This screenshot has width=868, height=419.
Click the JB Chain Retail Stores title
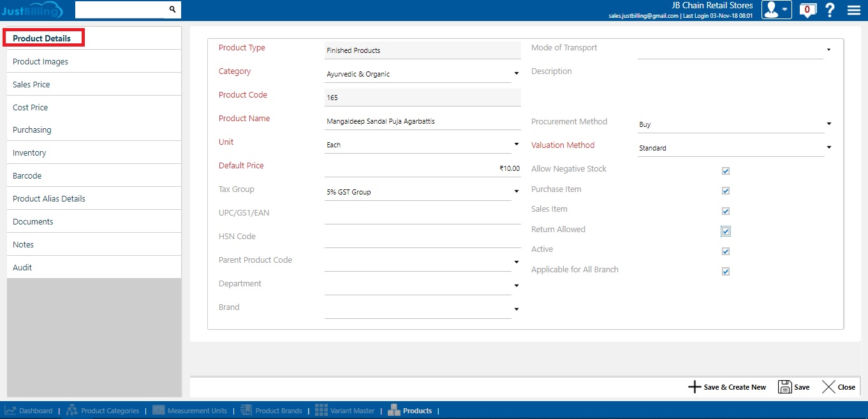pyautogui.click(x=712, y=5)
